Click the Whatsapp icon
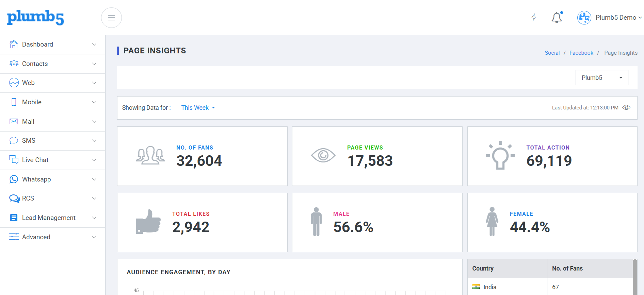 pyautogui.click(x=14, y=179)
